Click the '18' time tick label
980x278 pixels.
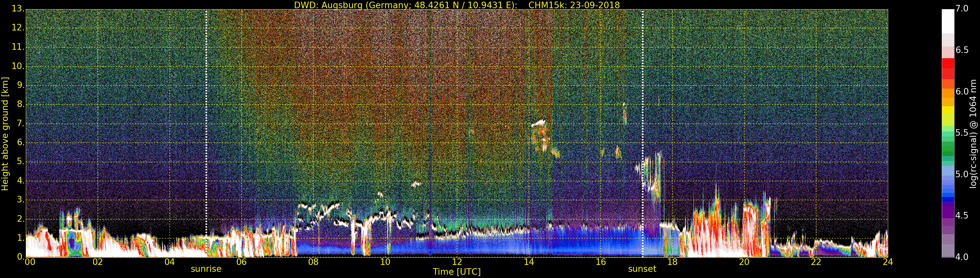point(672,262)
